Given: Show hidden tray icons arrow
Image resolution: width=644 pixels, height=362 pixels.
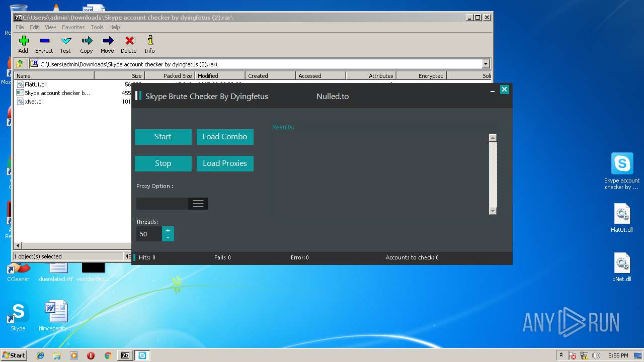Looking at the screenshot, I should (x=561, y=355).
